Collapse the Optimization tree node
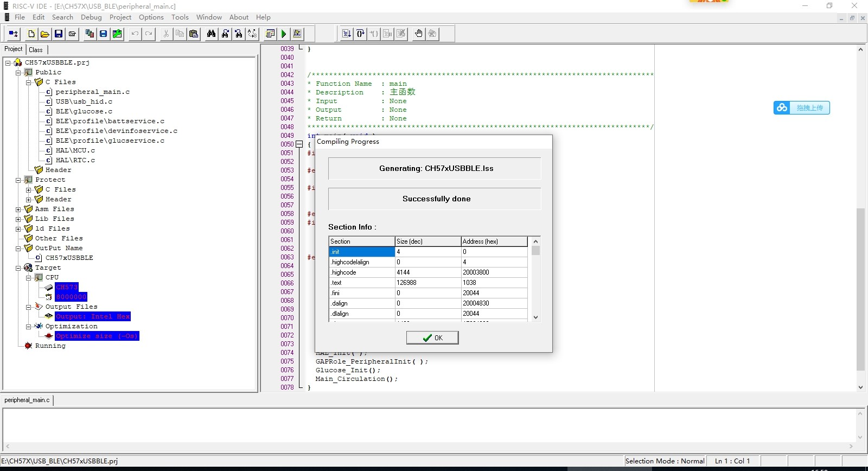This screenshot has height=471, width=868. pos(29,327)
